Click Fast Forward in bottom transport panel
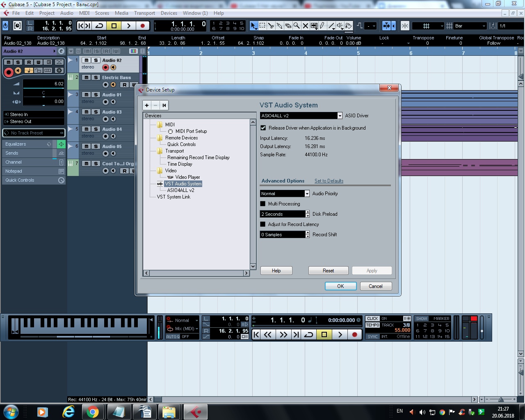The image size is (525, 420). coord(283,334)
